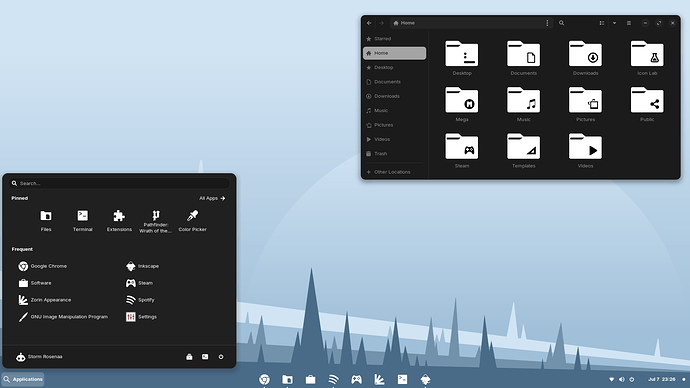Open the hamburger menu in Files toolbar
Viewport: 690px width, 388px height.
coord(629,23)
